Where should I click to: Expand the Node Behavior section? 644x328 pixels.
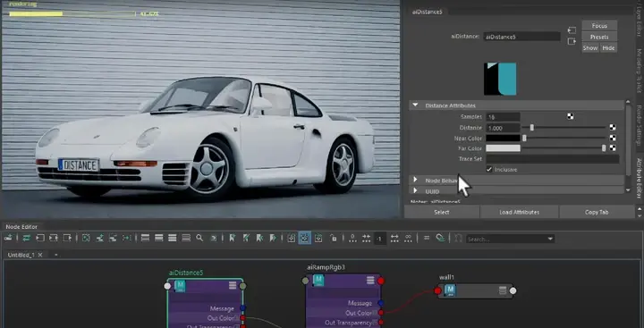click(x=415, y=180)
